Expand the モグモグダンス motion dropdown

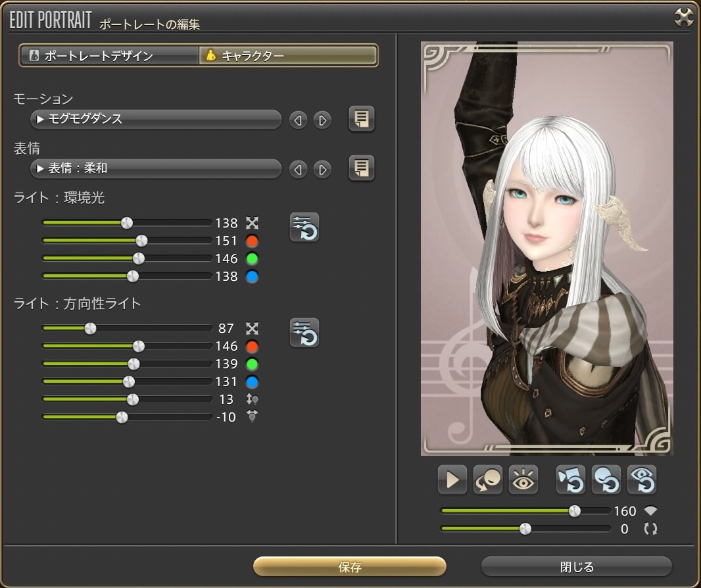tap(156, 120)
